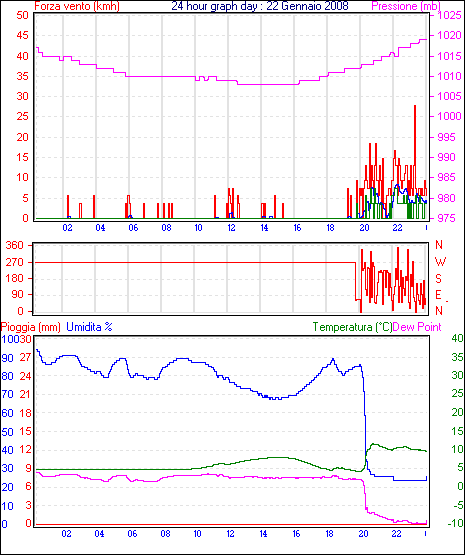Viewport: 465px width, 556px height.
Task: Select the 1020 mb tick label
Action: (x=449, y=35)
